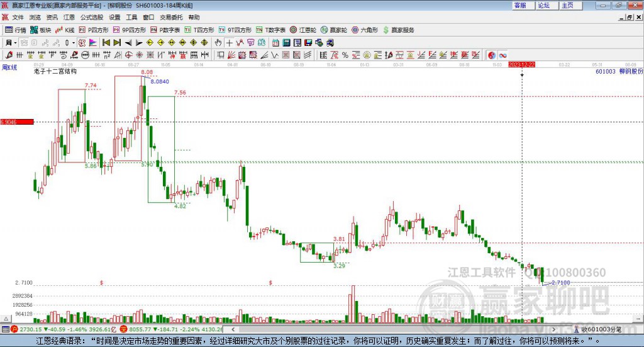
Task: Click the 601003 stock code label
Action: (x=606, y=72)
